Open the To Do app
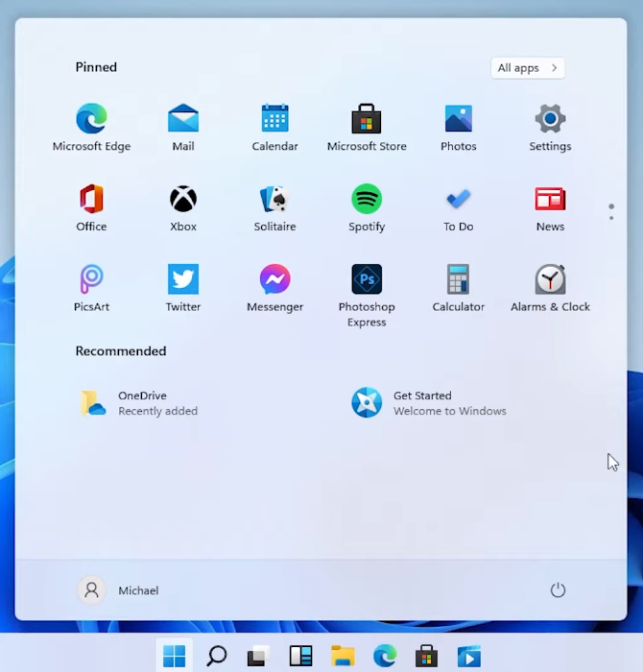643x672 pixels. (459, 207)
